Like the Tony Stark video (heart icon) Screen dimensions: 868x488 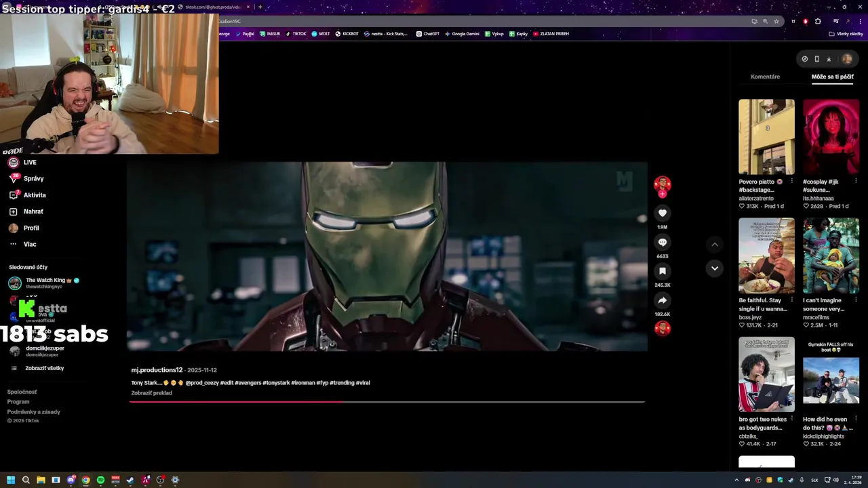point(663,213)
